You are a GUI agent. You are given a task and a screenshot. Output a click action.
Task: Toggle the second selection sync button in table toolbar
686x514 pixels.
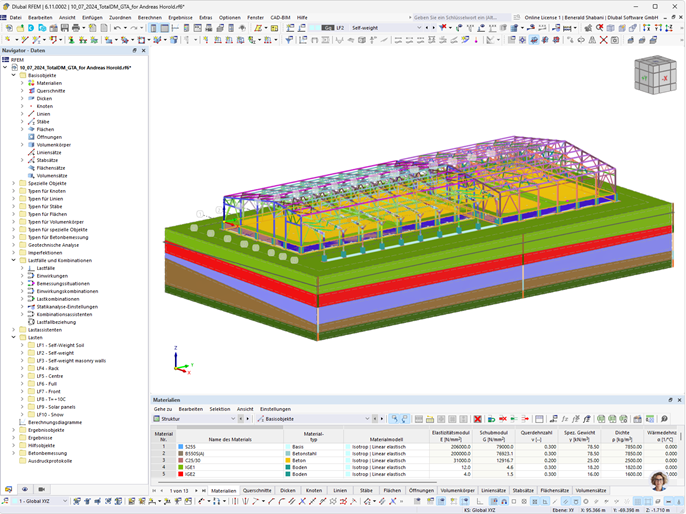tap(405, 419)
